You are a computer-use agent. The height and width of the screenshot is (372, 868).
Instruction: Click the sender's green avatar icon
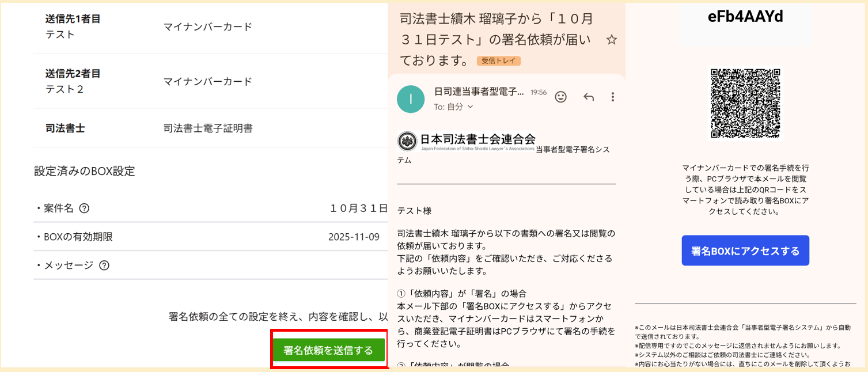(411, 99)
